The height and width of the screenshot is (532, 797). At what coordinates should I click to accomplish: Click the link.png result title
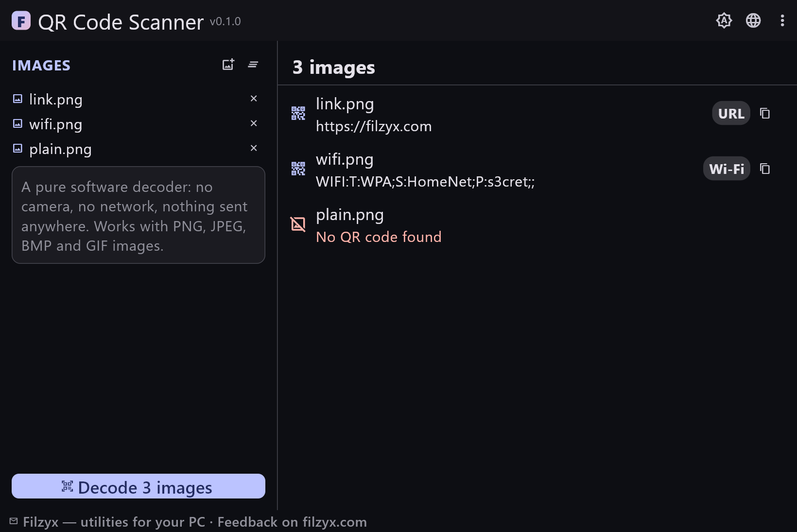pos(345,104)
